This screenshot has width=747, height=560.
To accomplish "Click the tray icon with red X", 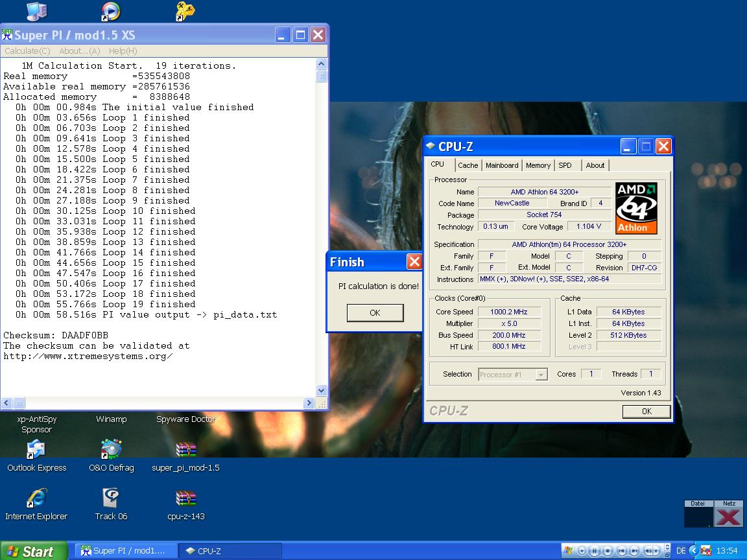I will tap(706, 551).
